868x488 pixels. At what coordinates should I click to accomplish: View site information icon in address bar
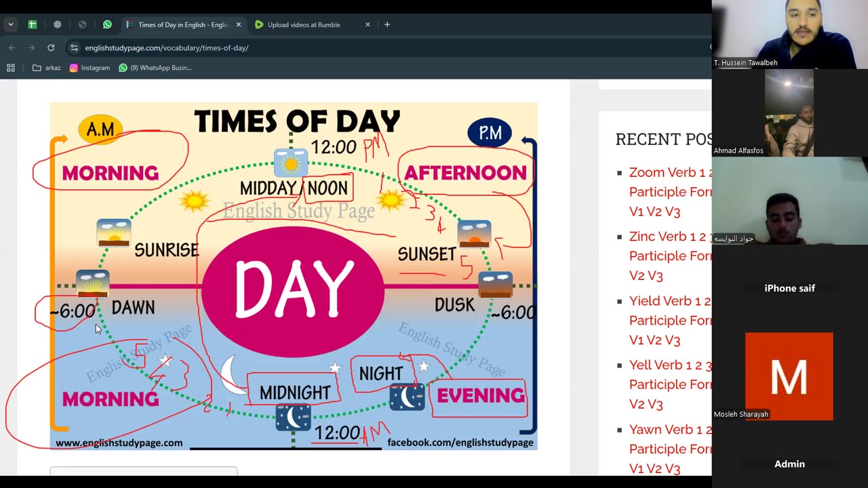(74, 47)
